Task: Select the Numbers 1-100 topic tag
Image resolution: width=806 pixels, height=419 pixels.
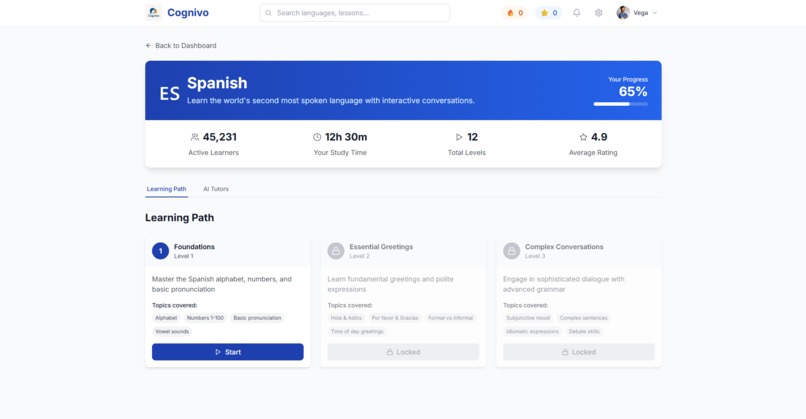Action: (x=205, y=318)
